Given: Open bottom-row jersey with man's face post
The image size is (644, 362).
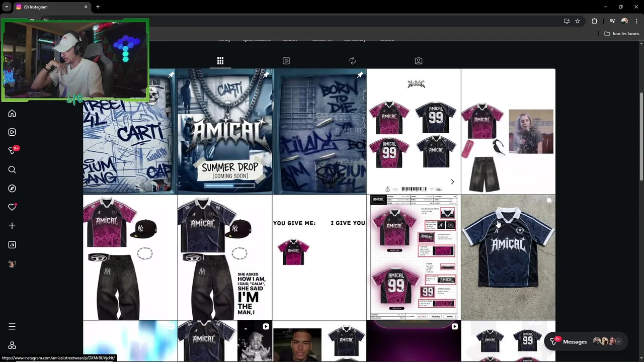Looking at the screenshot, I should [319, 341].
